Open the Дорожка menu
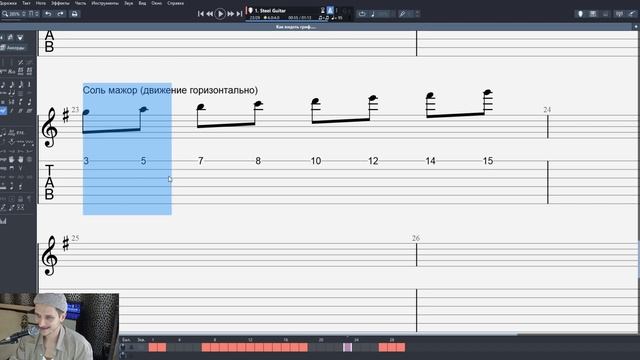640x360 pixels. pyautogui.click(x=8, y=3)
